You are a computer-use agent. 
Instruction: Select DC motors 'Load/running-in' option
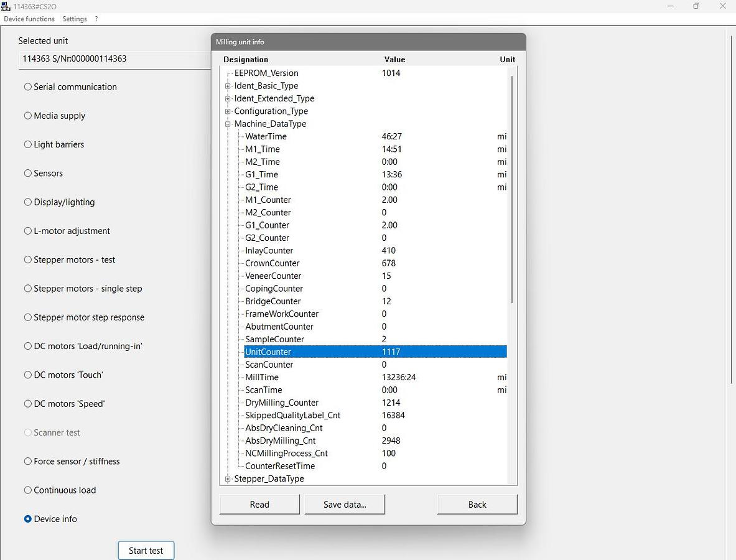coord(83,346)
